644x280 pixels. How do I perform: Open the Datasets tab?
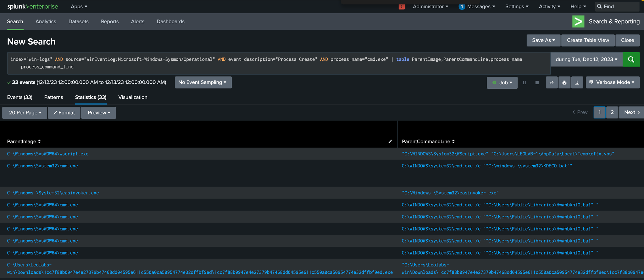(79, 21)
